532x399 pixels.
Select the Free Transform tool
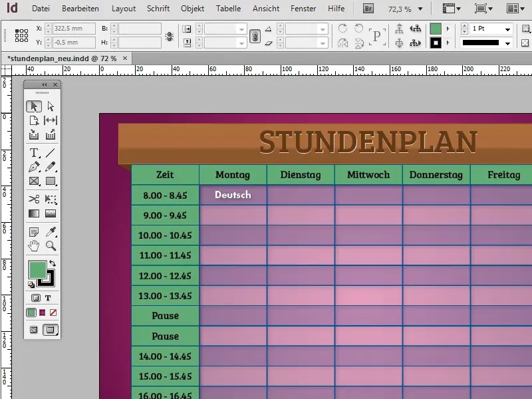click(x=51, y=199)
